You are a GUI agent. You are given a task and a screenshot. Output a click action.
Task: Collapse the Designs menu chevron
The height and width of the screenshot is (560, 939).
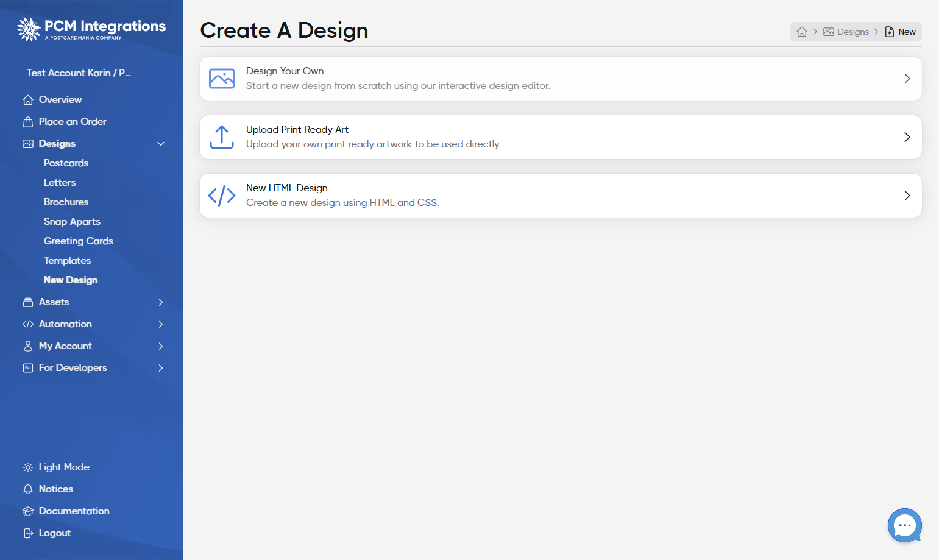click(161, 144)
